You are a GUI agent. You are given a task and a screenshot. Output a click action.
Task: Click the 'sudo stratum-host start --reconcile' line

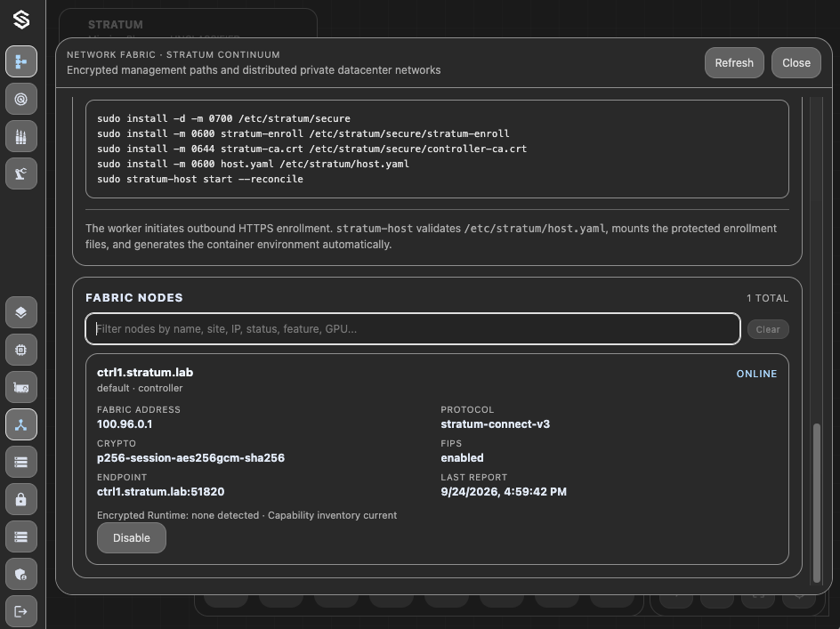tap(200, 179)
